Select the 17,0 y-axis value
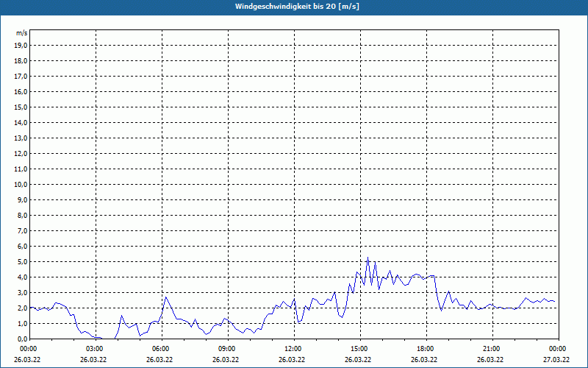 pyautogui.click(x=21, y=77)
